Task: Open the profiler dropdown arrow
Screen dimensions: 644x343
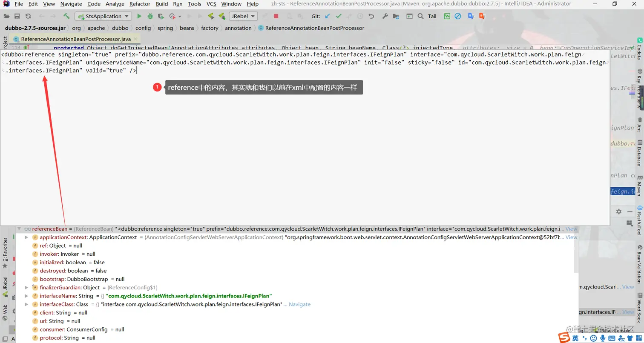Action: coord(180,16)
